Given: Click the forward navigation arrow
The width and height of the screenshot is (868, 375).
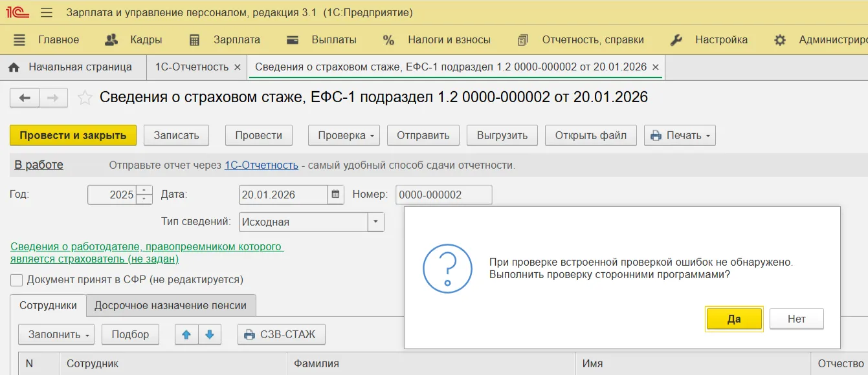Looking at the screenshot, I should tap(53, 98).
